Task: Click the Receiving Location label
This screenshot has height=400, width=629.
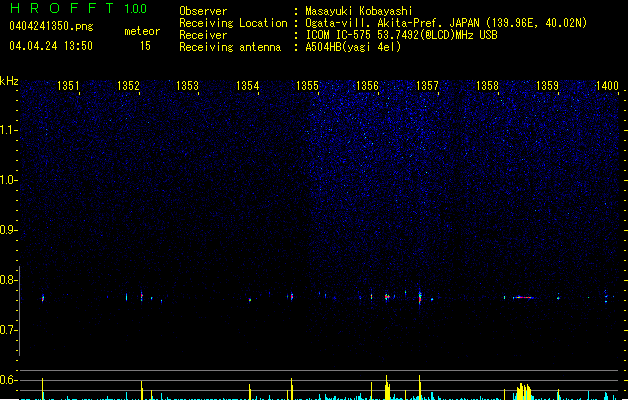Action: (x=233, y=23)
